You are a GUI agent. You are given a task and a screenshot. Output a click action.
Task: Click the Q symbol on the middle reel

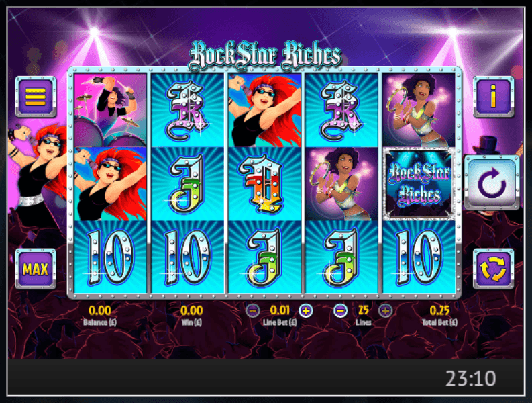pos(264,184)
